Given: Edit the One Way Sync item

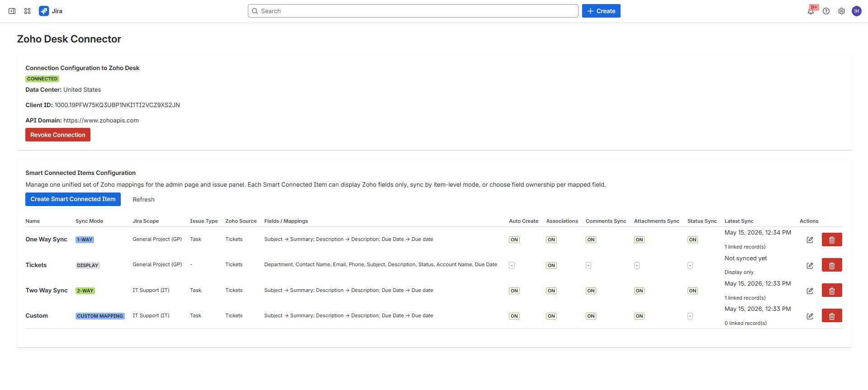Looking at the screenshot, I should pos(810,240).
